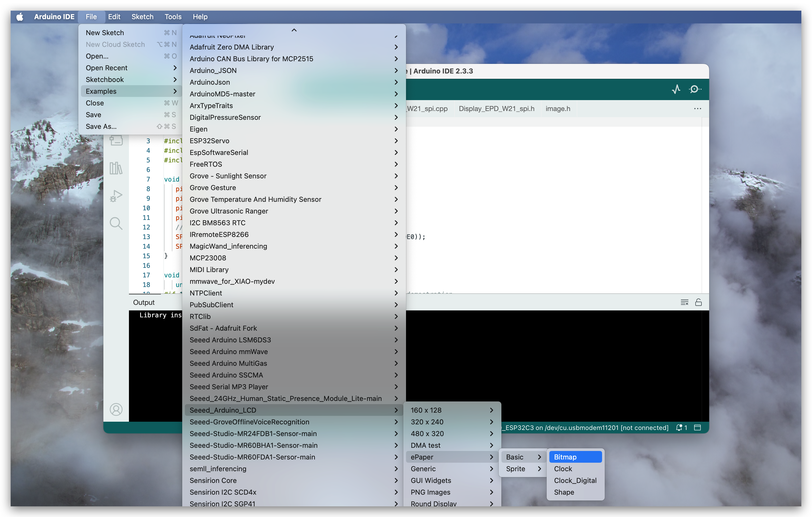Open the Search sidebar panel
The height and width of the screenshot is (517, 812).
coord(116,223)
